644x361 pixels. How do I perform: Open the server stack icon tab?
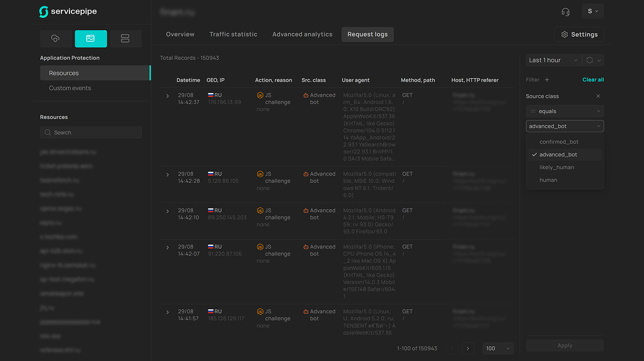125,39
